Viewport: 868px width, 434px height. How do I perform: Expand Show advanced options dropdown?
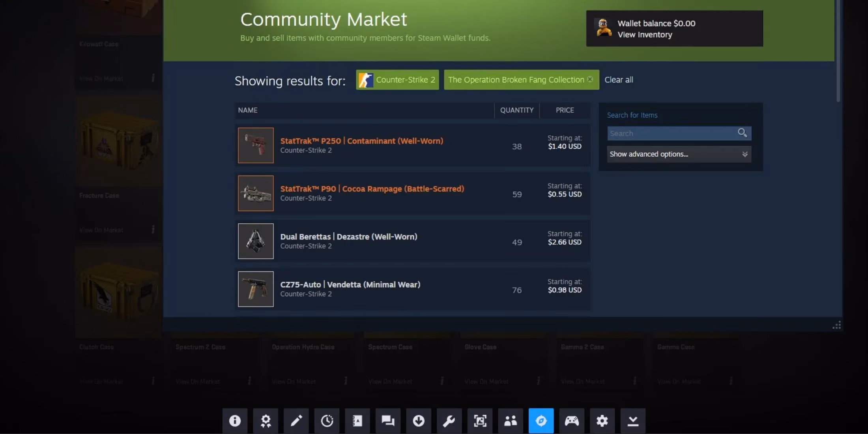(679, 154)
